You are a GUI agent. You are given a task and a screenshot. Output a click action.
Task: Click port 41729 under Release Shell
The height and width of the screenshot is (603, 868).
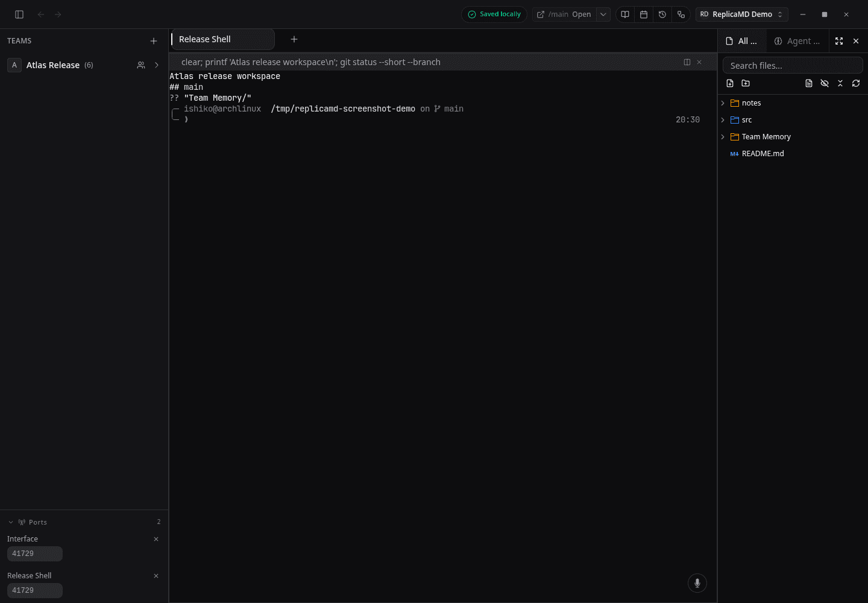(34, 590)
